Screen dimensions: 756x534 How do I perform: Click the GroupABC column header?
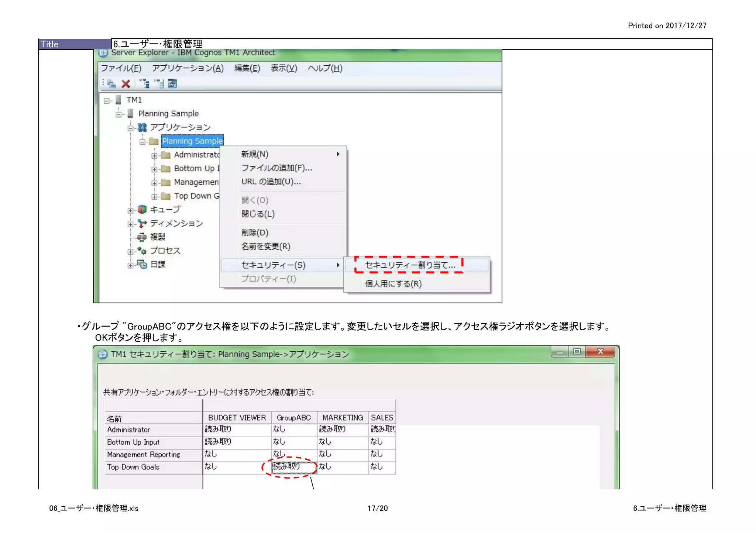[294, 418]
